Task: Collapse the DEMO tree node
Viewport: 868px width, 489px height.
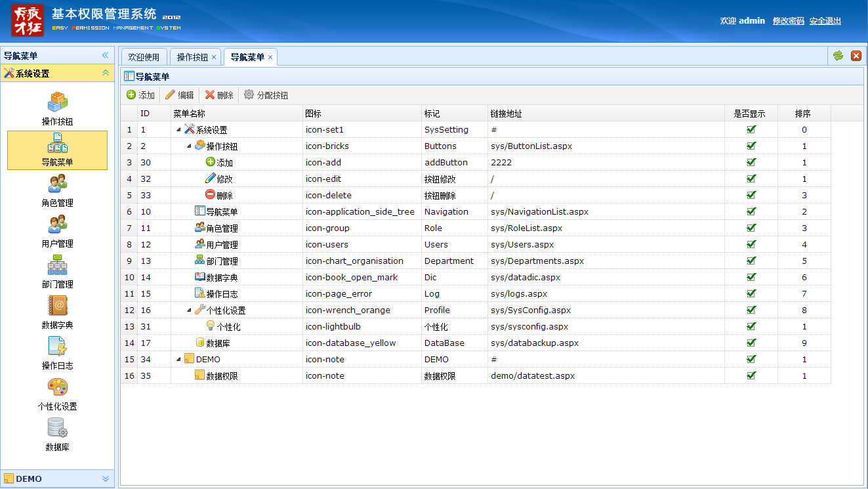Action: (178, 360)
